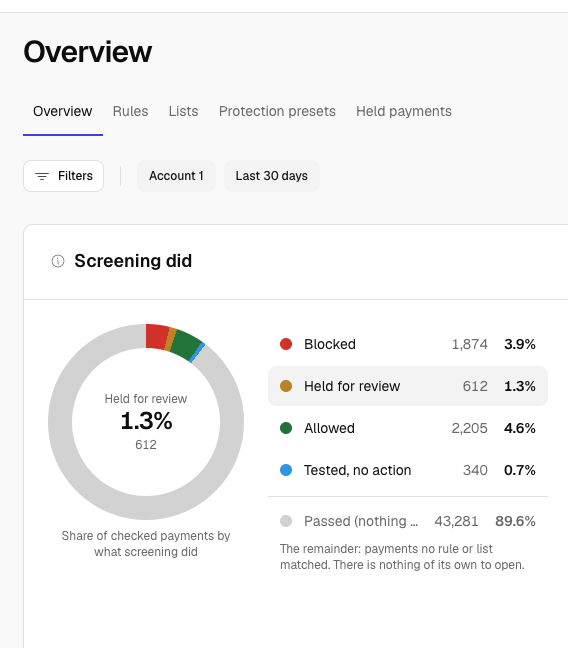Click the Passed (nothing ... label
568x648 pixels.
(x=361, y=521)
